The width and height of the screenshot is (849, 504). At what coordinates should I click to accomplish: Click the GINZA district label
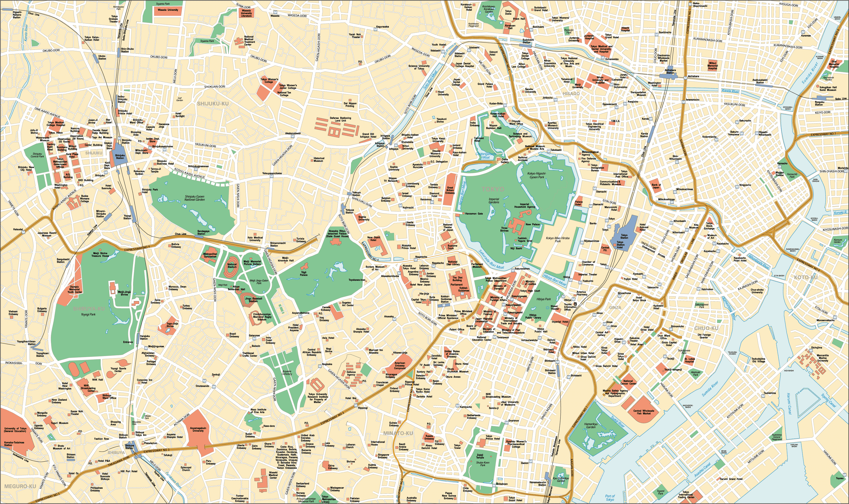click(x=615, y=307)
